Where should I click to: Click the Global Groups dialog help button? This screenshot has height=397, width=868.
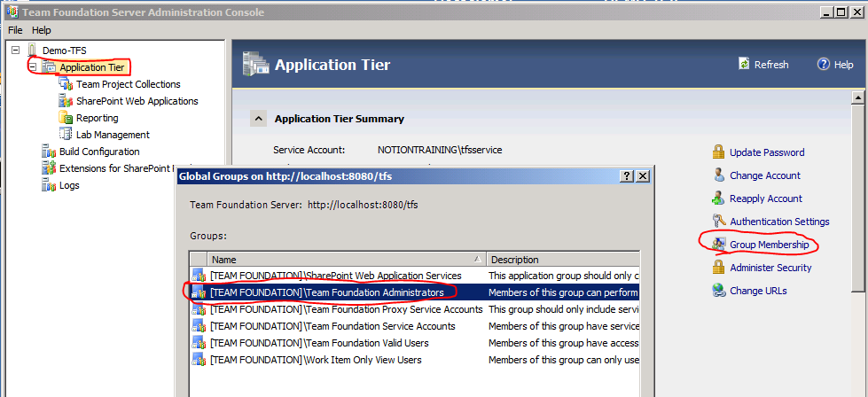(x=627, y=176)
